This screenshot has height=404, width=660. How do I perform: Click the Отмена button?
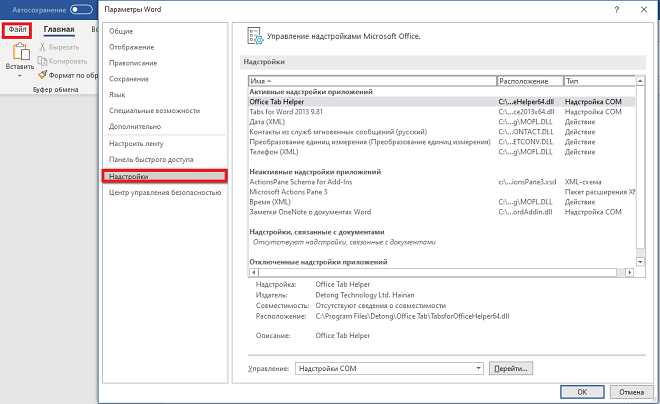click(631, 392)
